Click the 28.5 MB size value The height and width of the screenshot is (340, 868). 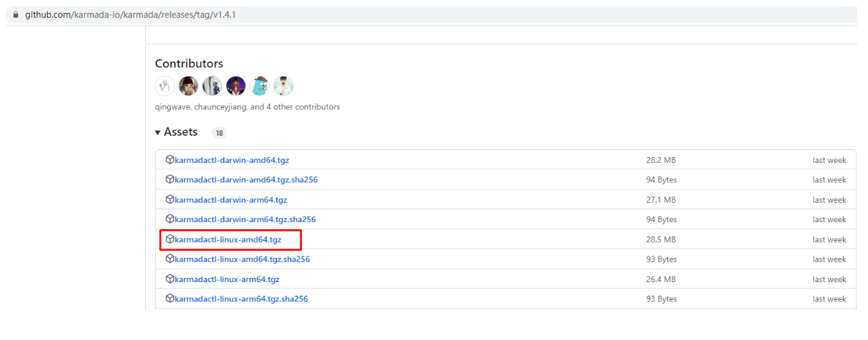(x=661, y=239)
